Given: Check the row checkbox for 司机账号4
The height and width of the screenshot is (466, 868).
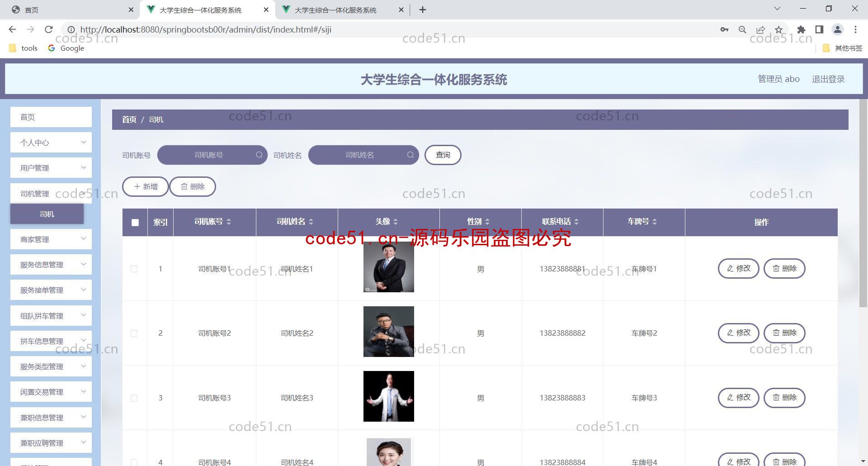Looking at the screenshot, I should click(134, 462).
